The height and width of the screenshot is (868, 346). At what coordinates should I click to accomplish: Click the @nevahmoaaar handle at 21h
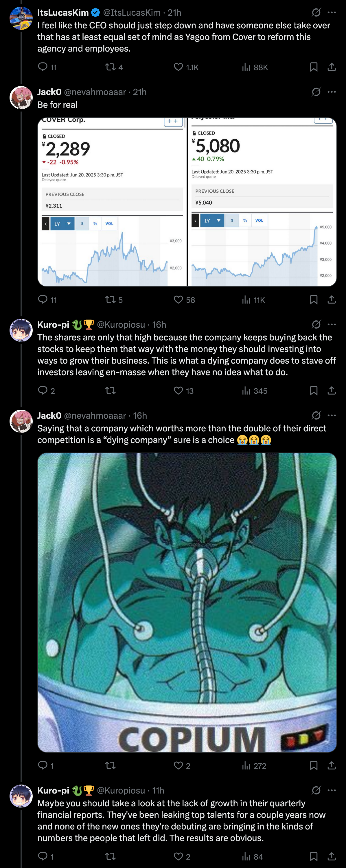(95, 92)
